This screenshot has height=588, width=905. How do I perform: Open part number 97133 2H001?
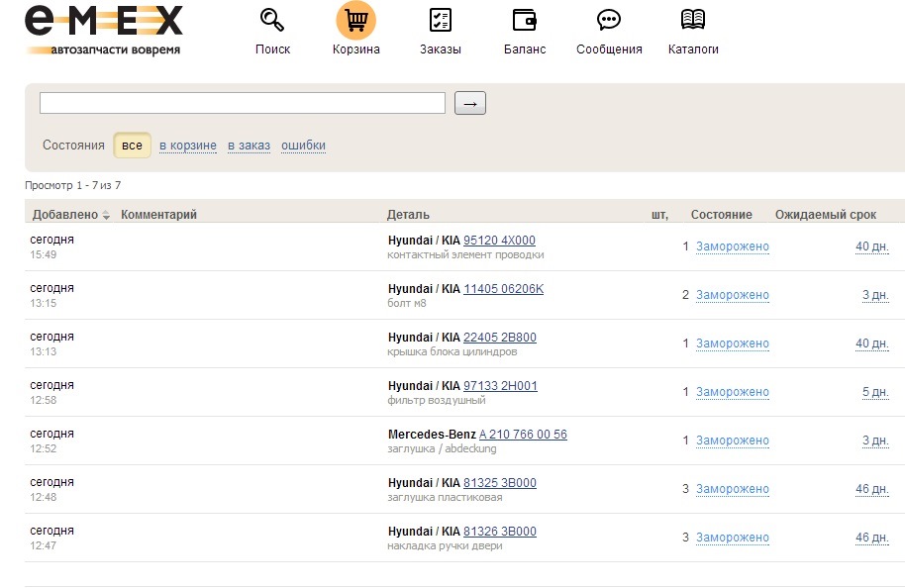click(500, 385)
